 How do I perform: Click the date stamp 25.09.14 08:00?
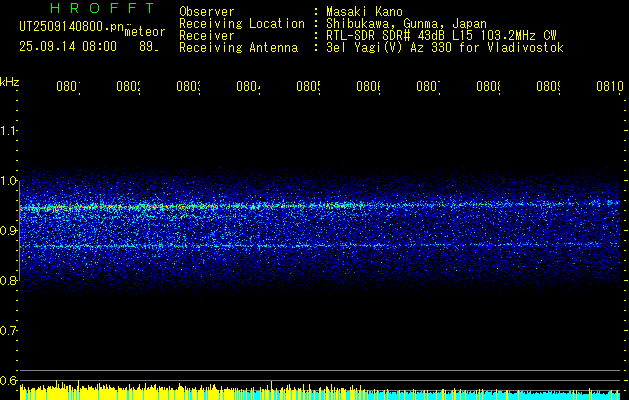(x=68, y=47)
